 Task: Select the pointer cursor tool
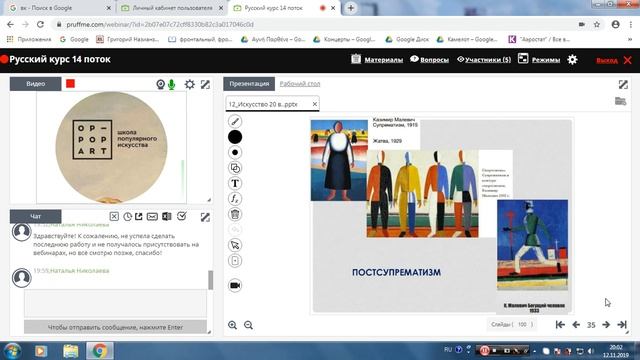point(235,245)
